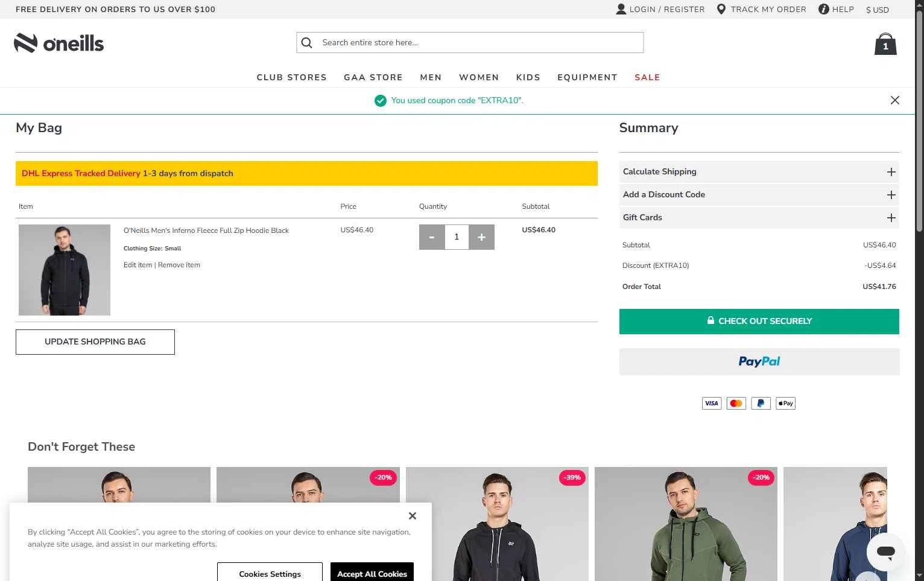The image size is (924, 581).
Task: Decrease hoodie quantity with minus button
Action: coord(432,237)
